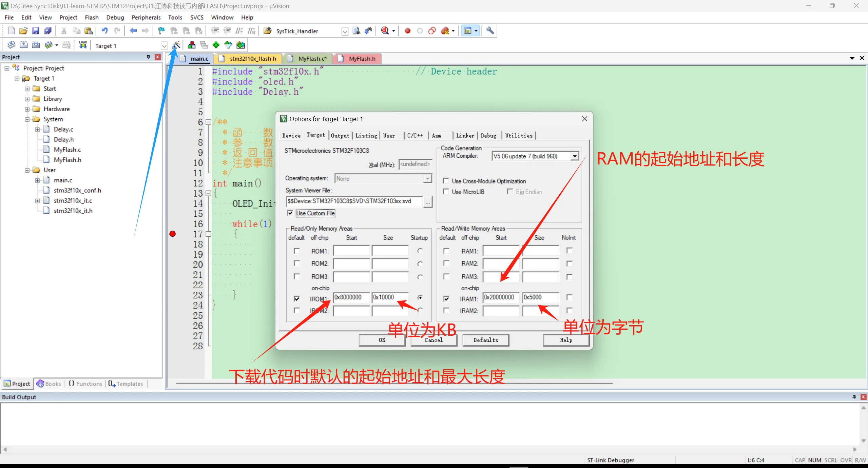
Task: Switch to Debug options tab
Action: tap(488, 136)
